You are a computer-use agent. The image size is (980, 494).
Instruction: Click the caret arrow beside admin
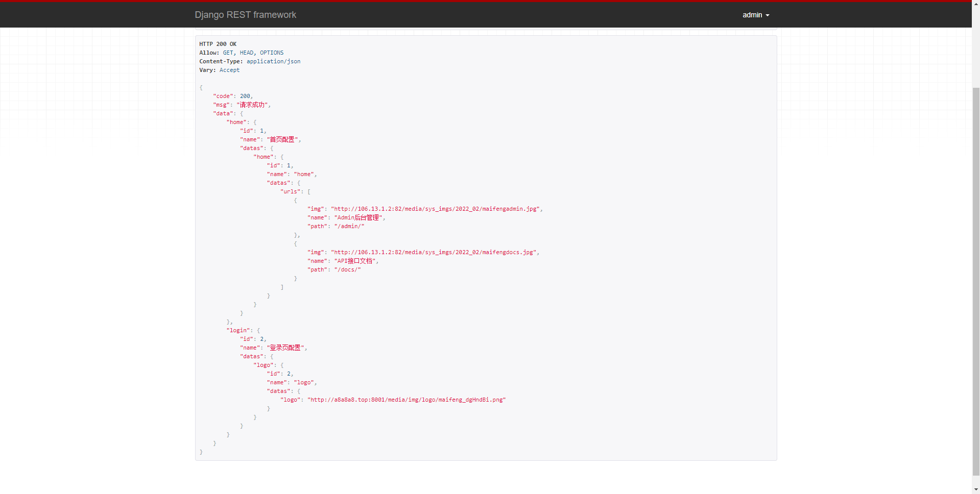[767, 15]
